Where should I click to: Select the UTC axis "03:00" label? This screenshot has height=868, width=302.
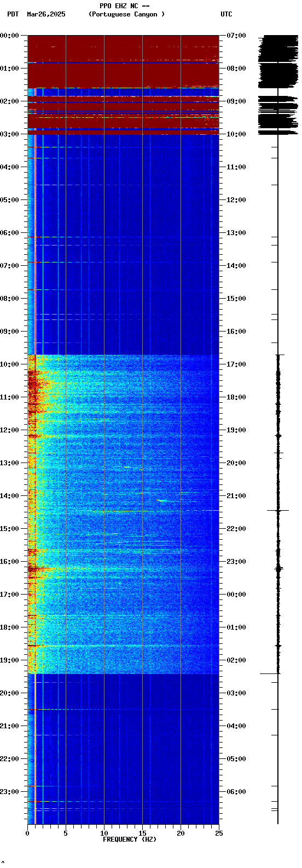pyautogui.click(x=236, y=693)
